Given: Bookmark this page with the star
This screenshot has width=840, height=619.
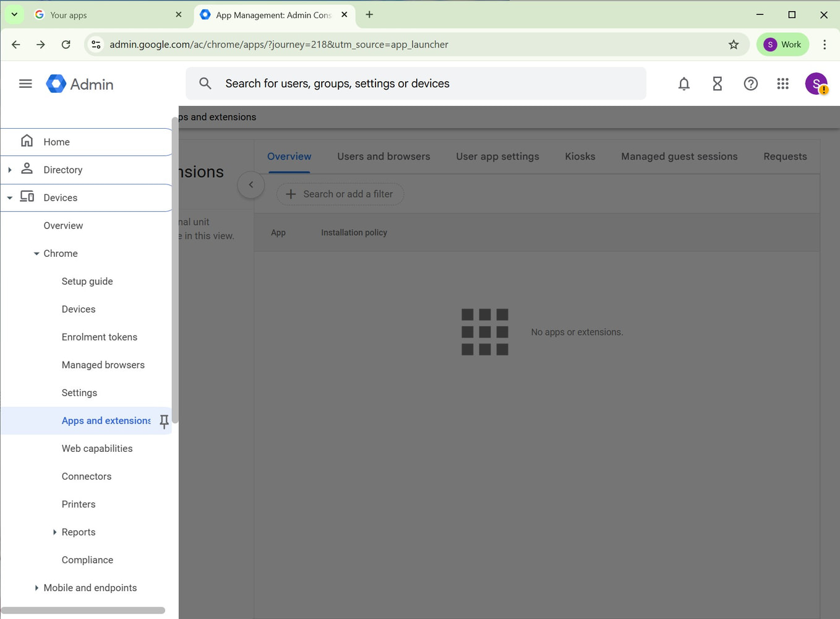Looking at the screenshot, I should (734, 44).
